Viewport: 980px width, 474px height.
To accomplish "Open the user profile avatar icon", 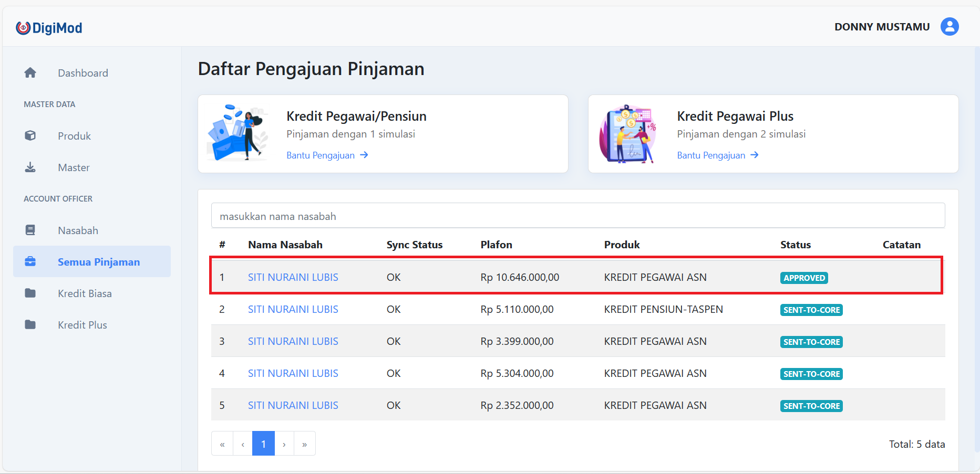I will click(949, 27).
